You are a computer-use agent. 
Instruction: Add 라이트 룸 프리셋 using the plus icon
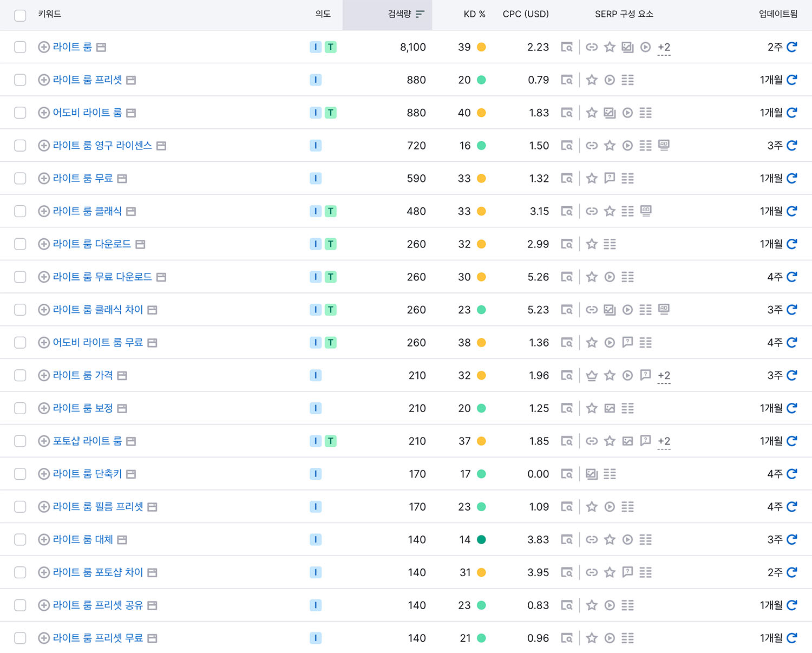pos(44,80)
